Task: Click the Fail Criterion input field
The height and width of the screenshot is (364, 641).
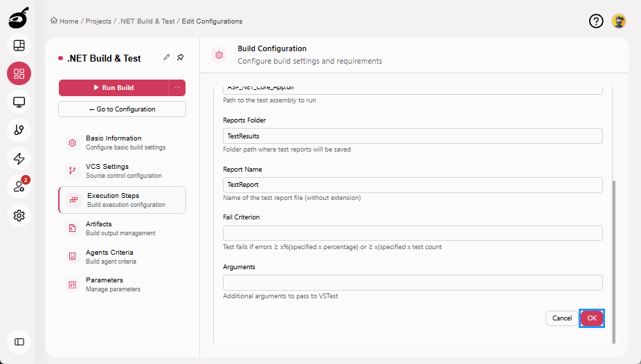Action: pos(413,233)
